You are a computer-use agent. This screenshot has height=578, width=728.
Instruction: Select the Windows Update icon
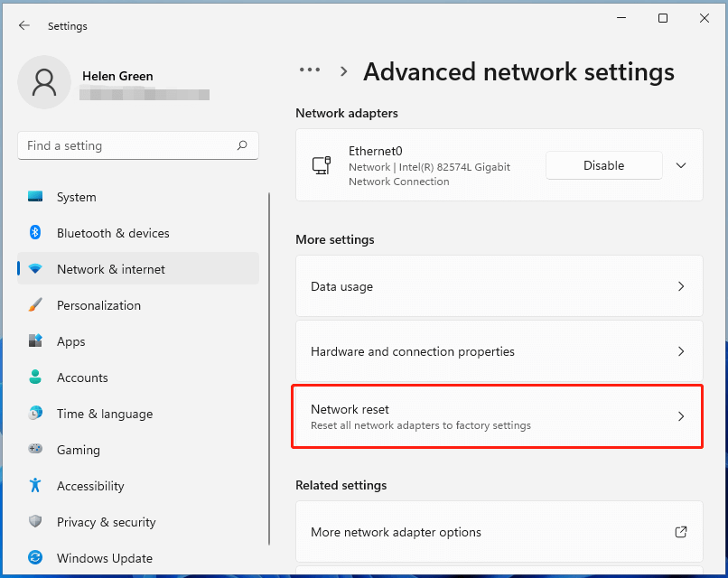(34, 558)
